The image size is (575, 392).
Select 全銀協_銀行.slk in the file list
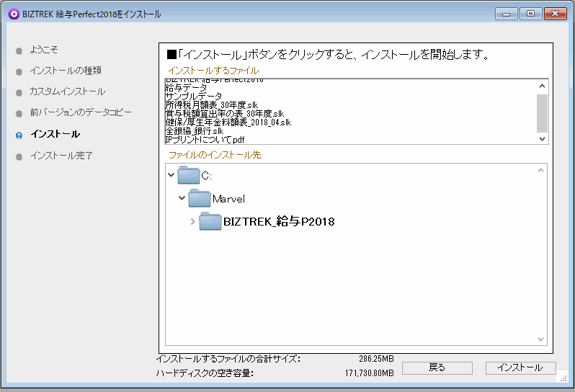pos(194,130)
